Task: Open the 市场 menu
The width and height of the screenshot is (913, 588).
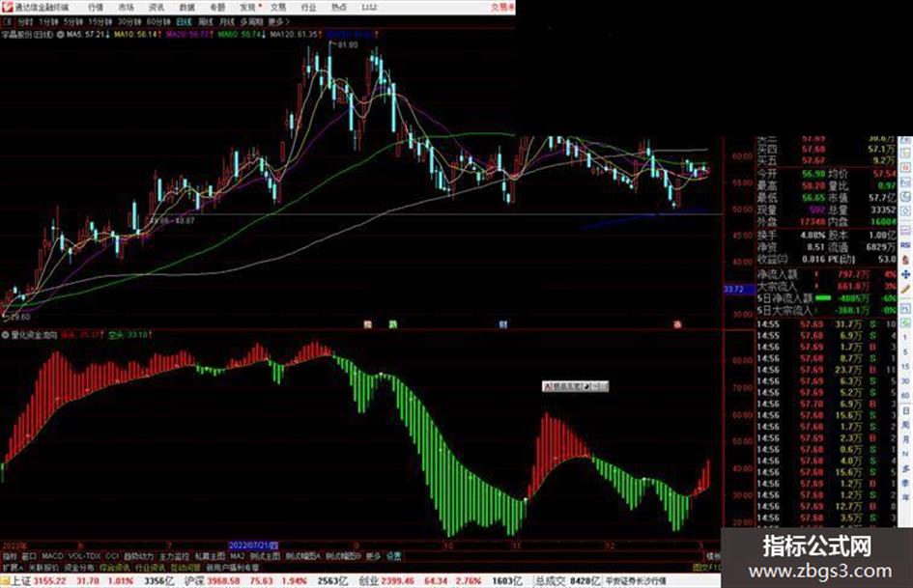Action: 126,7
